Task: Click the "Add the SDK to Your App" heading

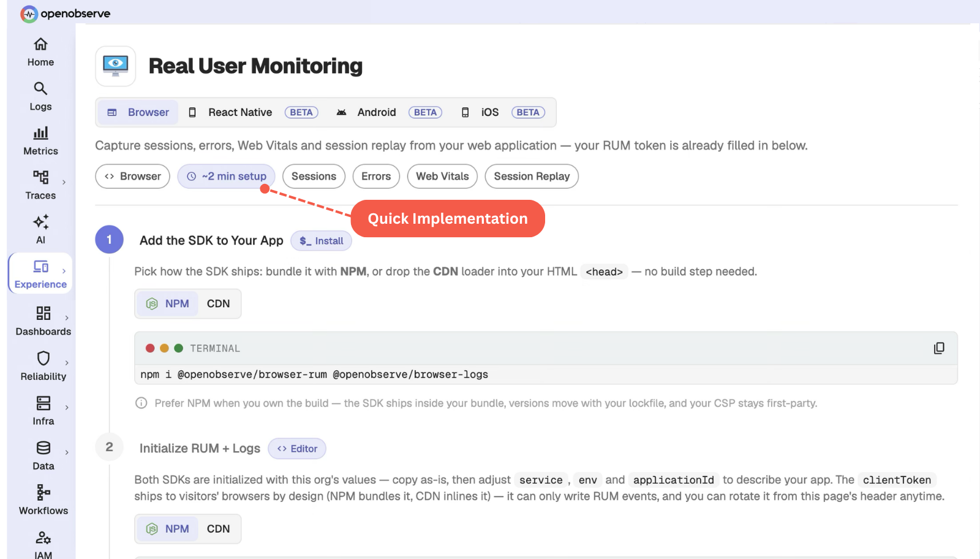Action: coord(211,240)
